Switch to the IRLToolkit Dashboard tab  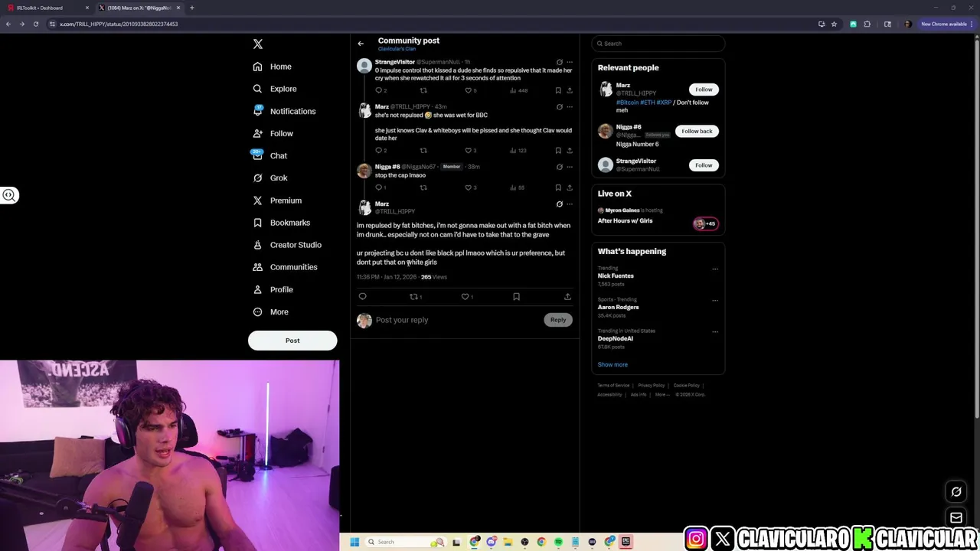click(46, 8)
